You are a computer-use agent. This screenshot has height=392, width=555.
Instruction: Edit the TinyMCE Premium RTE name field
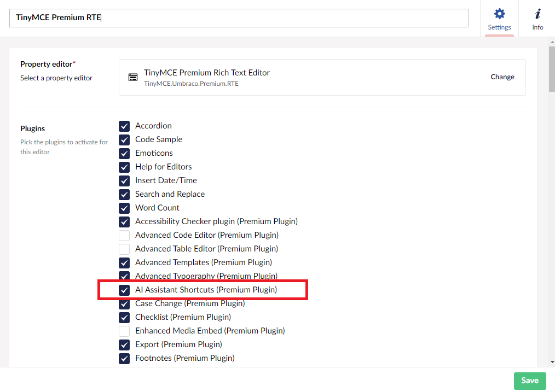239,17
